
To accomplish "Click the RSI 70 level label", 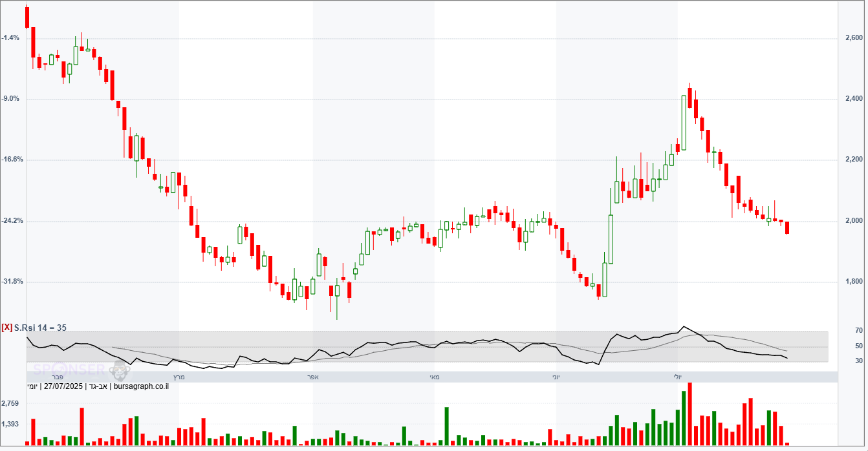I will click(858, 331).
